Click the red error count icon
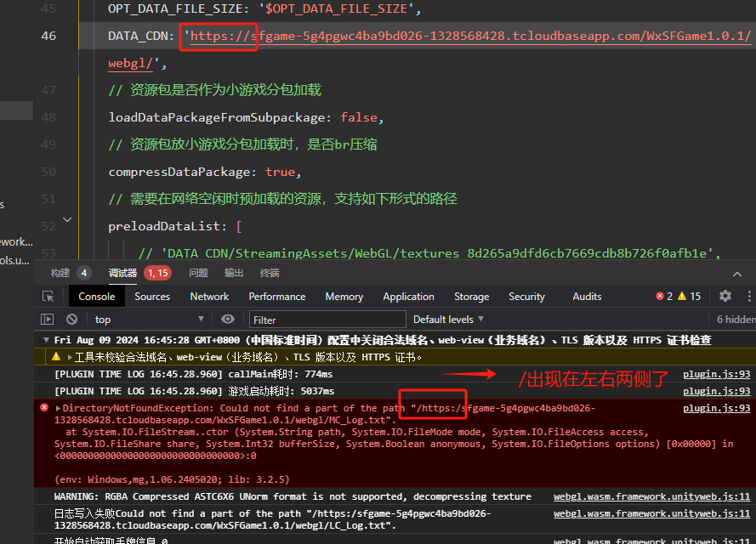 coord(660,297)
